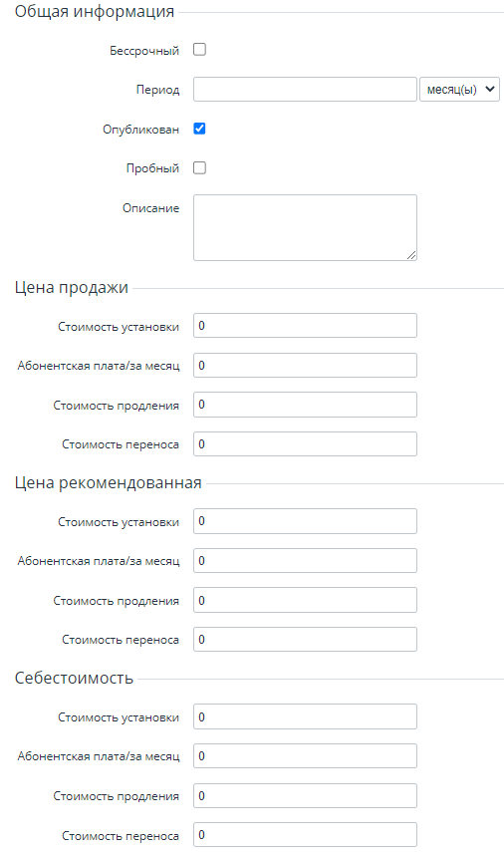Click Абонентская плата field under Себестоимость
The width and height of the screenshot is (504, 853).
click(305, 755)
